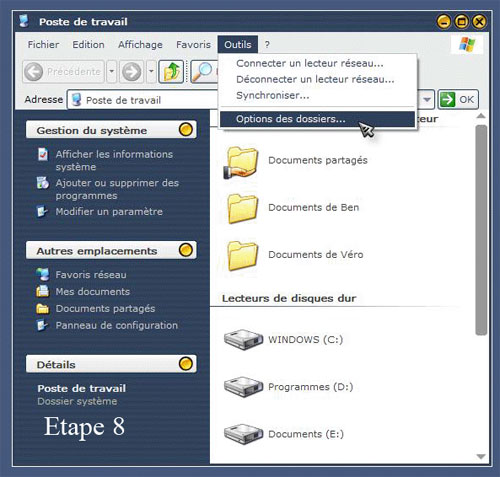Click the Lecteurs de disques dur heading
The width and height of the screenshot is (500, 477).
[289, 298]
